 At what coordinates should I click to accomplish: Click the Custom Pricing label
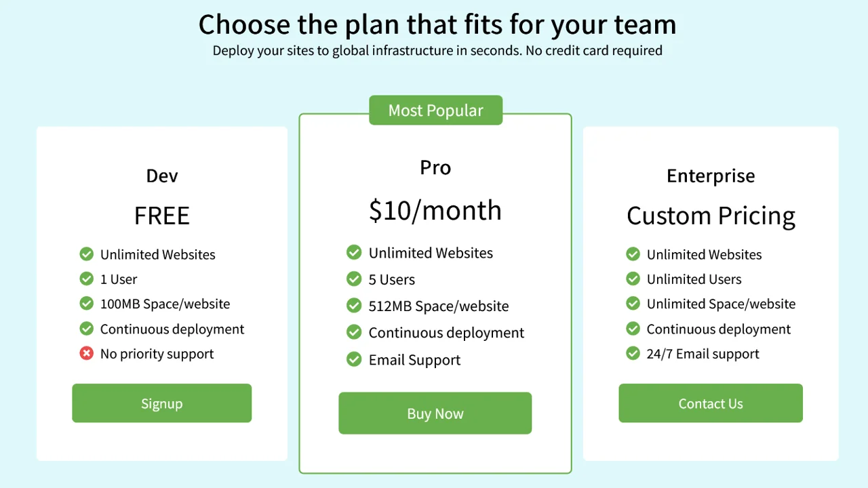(x=710, y=216)
